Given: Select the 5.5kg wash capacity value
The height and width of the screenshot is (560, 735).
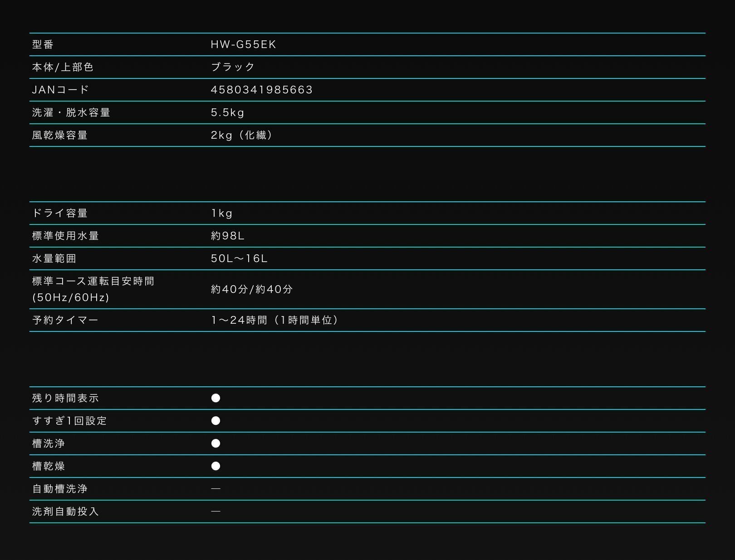Looking at the screenshot, I should coord(228,112).
